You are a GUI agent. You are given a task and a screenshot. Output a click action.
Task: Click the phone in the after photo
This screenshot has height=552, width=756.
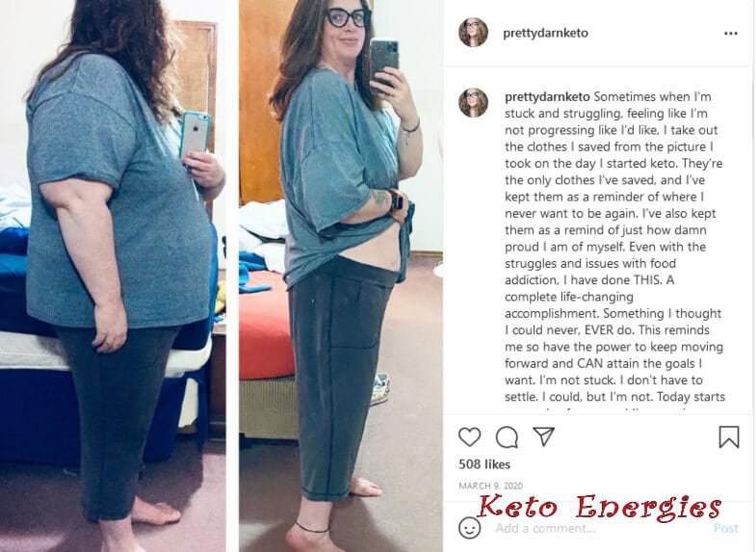pyautogui.click(x=384, y=63)
